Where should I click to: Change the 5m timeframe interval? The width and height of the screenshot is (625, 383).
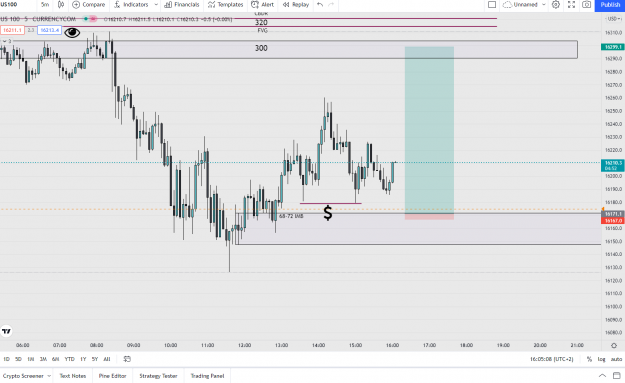(45, 5)
